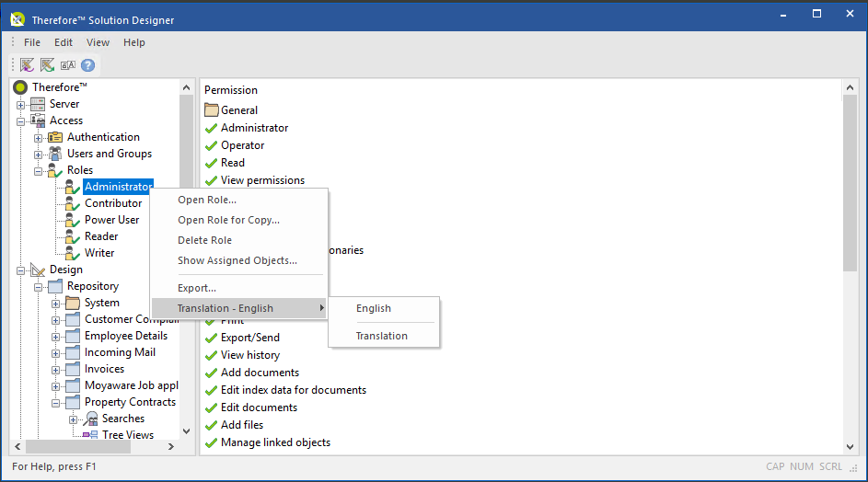Click the Writer role icon
The image size is (868, 482).
[72, 254]
